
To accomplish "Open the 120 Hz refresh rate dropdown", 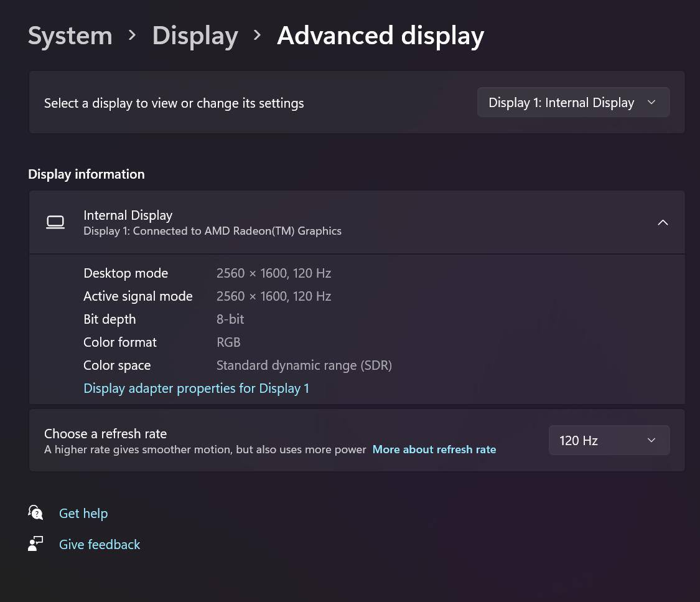I will [609, 441].
